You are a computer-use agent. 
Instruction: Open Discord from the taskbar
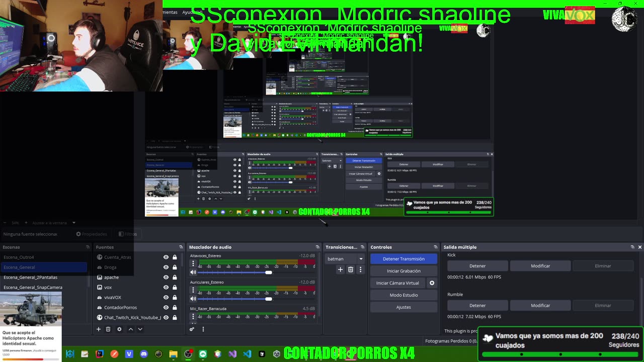tap(144, 354)
